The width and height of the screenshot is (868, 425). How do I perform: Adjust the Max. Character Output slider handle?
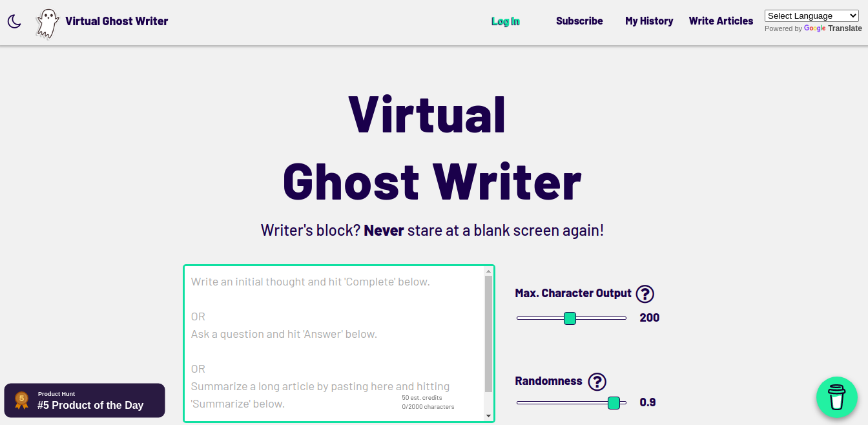(570, 318)
